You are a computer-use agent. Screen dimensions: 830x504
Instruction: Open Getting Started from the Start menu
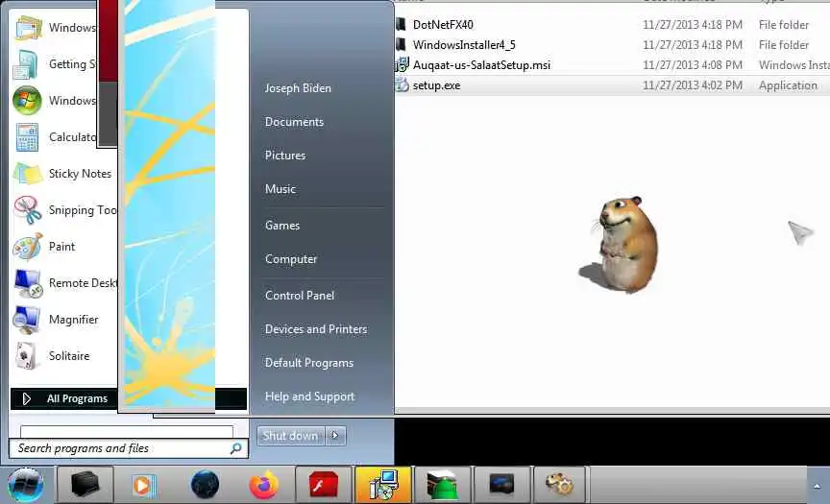[55, 64]
